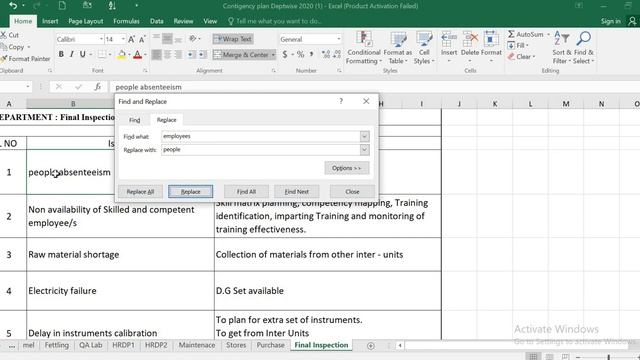Open Conditional Formatting

coord(364,48)
